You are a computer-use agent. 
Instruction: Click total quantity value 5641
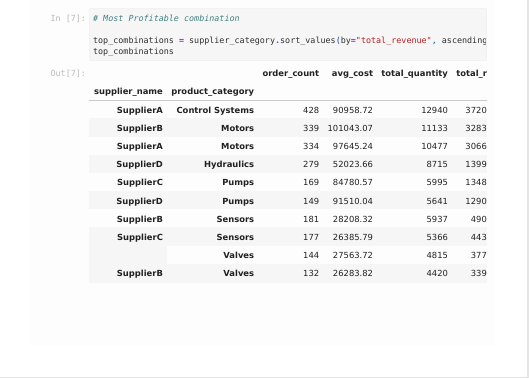point(437,201)
